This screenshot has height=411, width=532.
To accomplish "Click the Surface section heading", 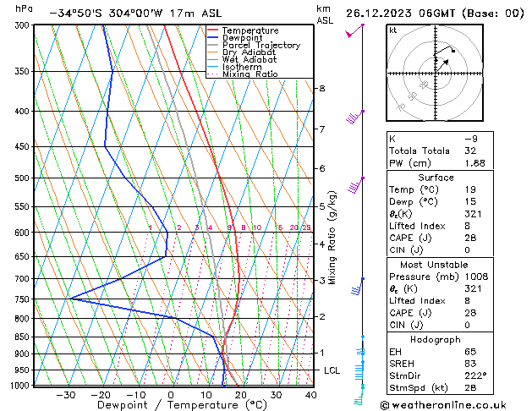I will click(436, 178).
